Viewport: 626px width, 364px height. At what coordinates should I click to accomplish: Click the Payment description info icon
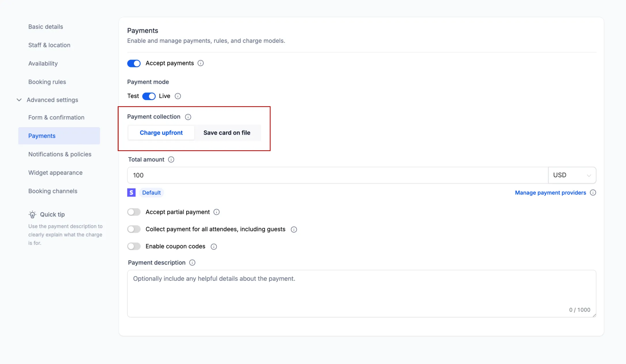click(192, 262)
